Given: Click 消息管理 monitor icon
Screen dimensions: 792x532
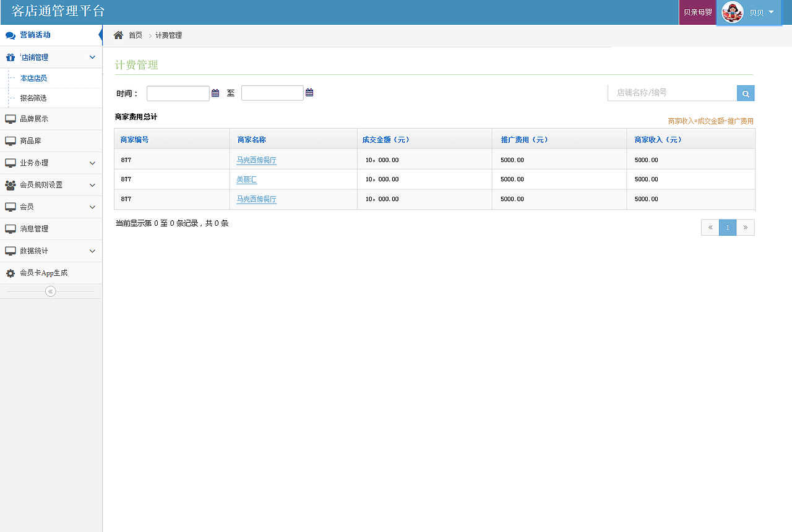Looking at the screenshot, I should tap(10, 229).
